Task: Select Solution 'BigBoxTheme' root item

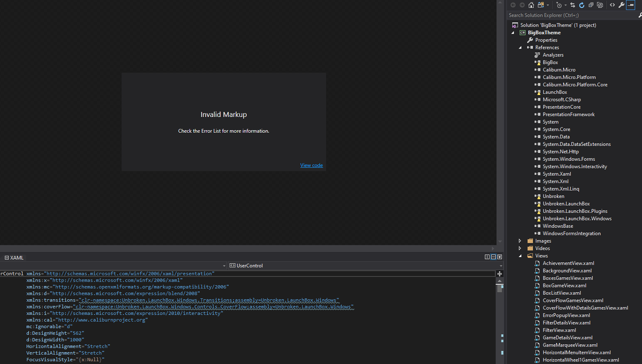Action: (x=558, y=25)
